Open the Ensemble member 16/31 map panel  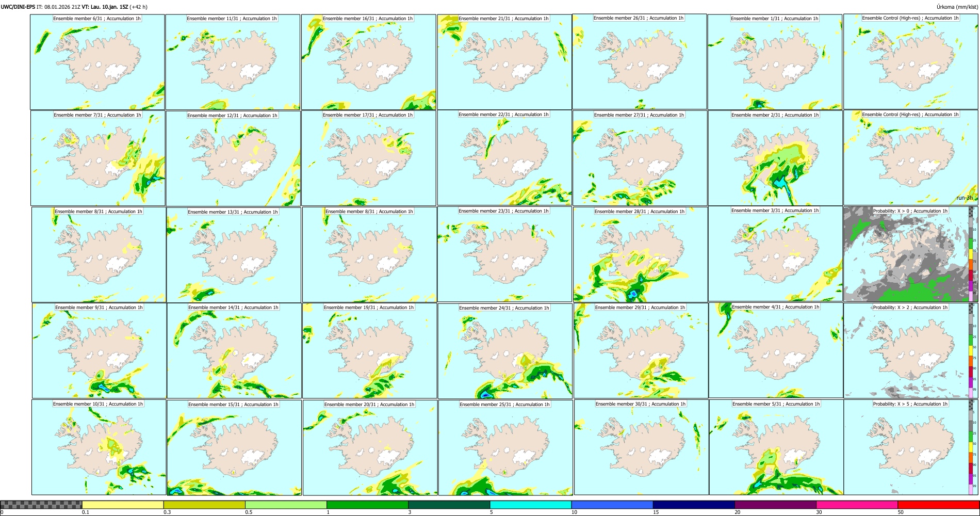368,62
